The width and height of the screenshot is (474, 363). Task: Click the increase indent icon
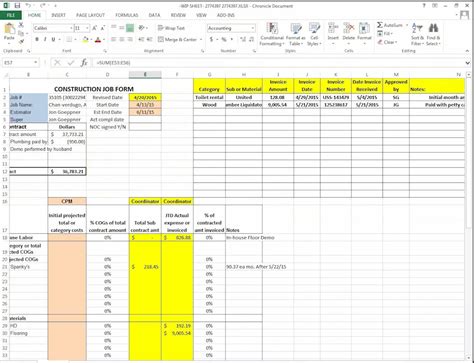pyautogui.click(x=149, y=40)
